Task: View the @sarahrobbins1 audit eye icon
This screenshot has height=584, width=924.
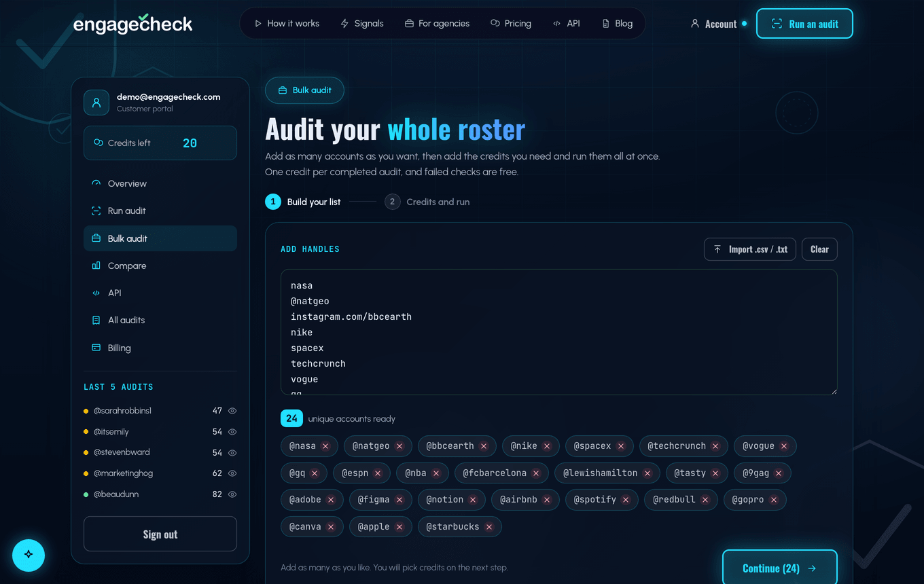Action: pyautogui.click(x=232, y=411)
